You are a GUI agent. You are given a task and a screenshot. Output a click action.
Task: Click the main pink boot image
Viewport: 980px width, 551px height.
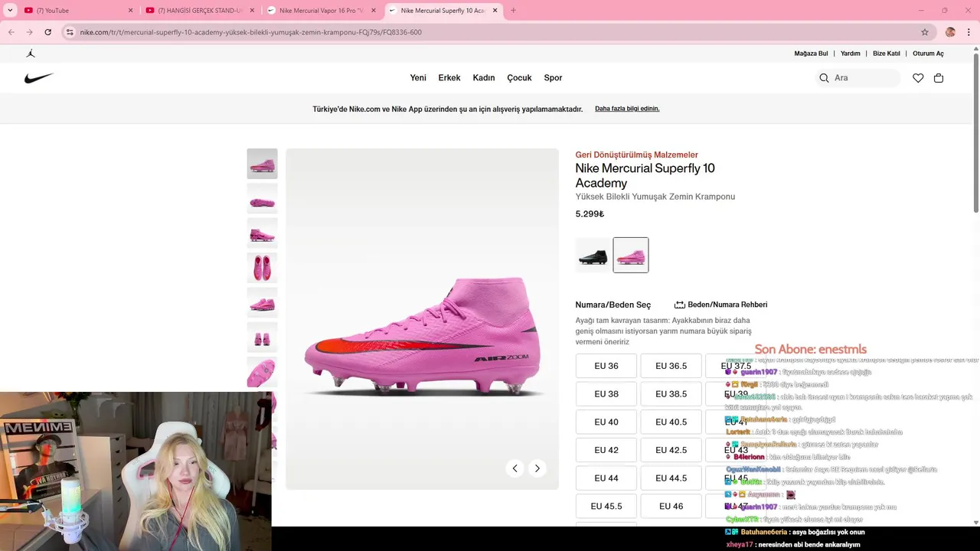423,319
